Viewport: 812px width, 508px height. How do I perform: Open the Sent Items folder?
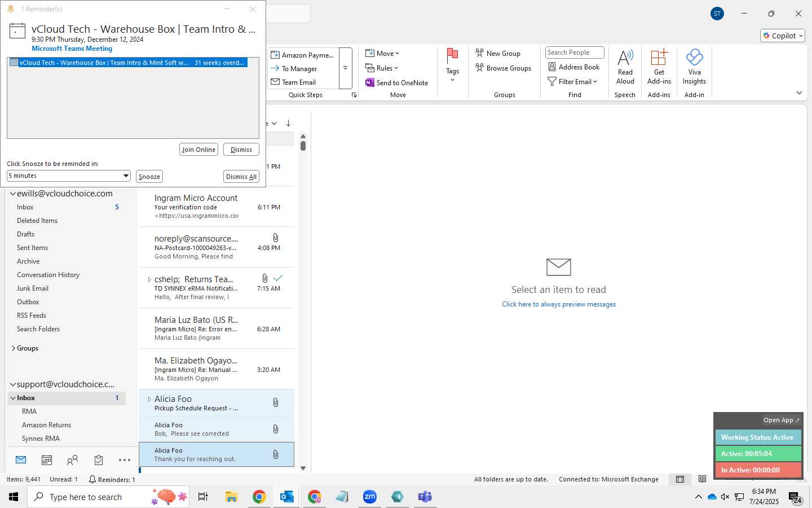[x=32, y=248]
